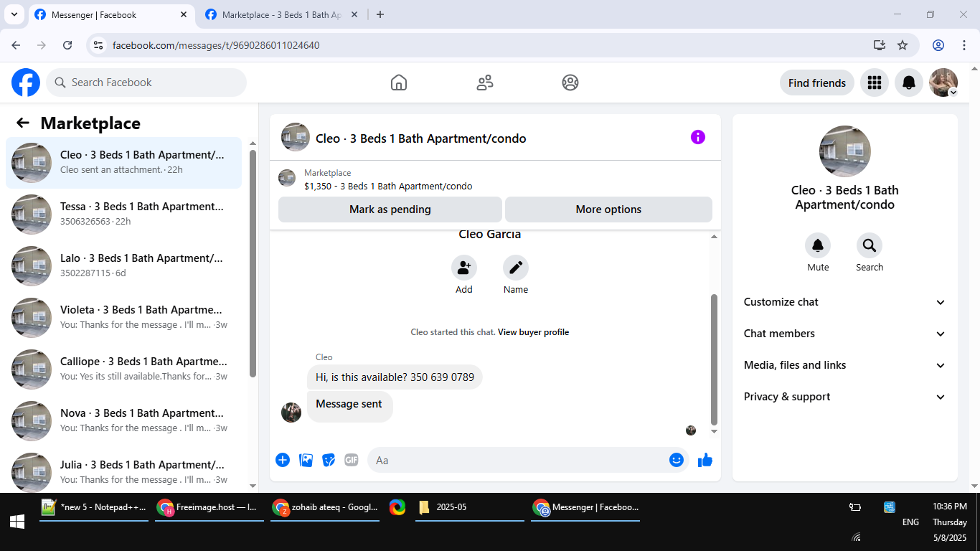This screenshot has height=551, width=980.
Task: Open the Windows Start button
Action: click(x=17, y=522)
